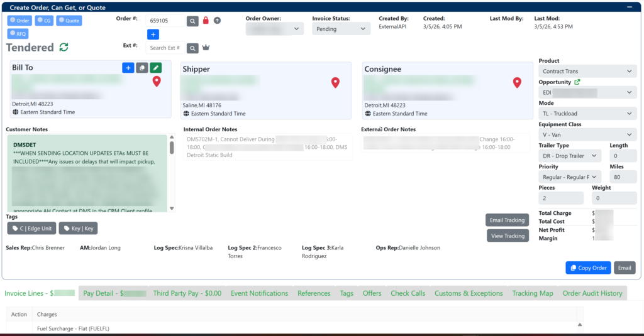Click the Consignee map pin icon
Image resolution: width=644 pixels, height=336 pixels.
click(517, 82)
